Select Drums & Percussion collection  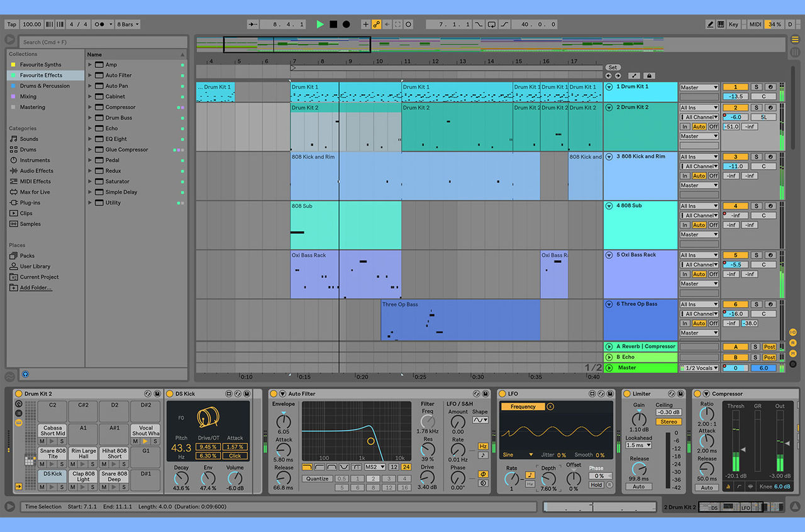(45, 86)
